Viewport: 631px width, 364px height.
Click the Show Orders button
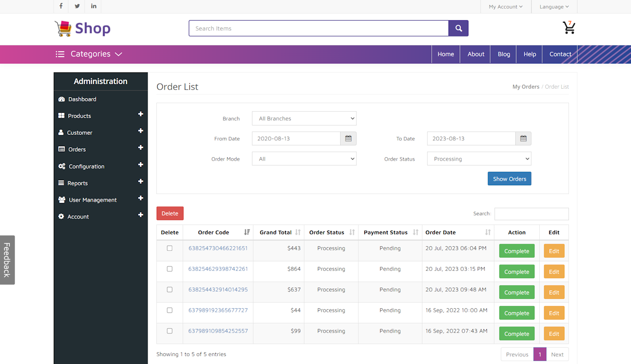coord(509,178)
